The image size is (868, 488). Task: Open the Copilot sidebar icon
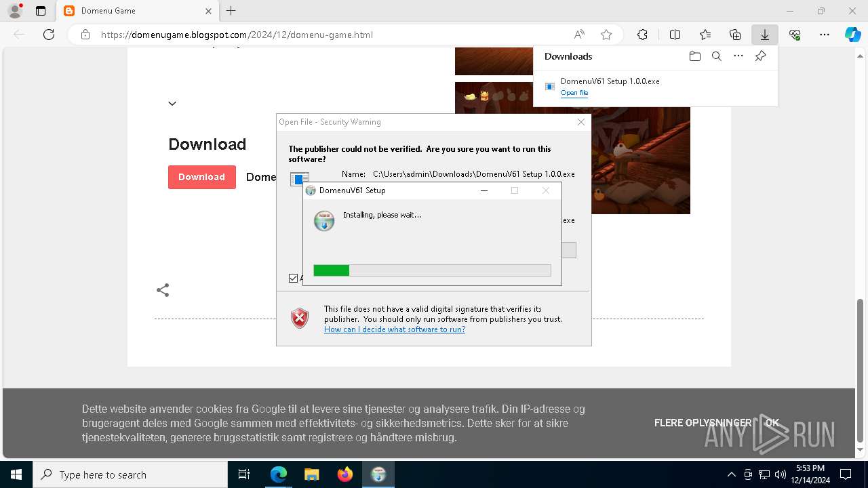853,35
